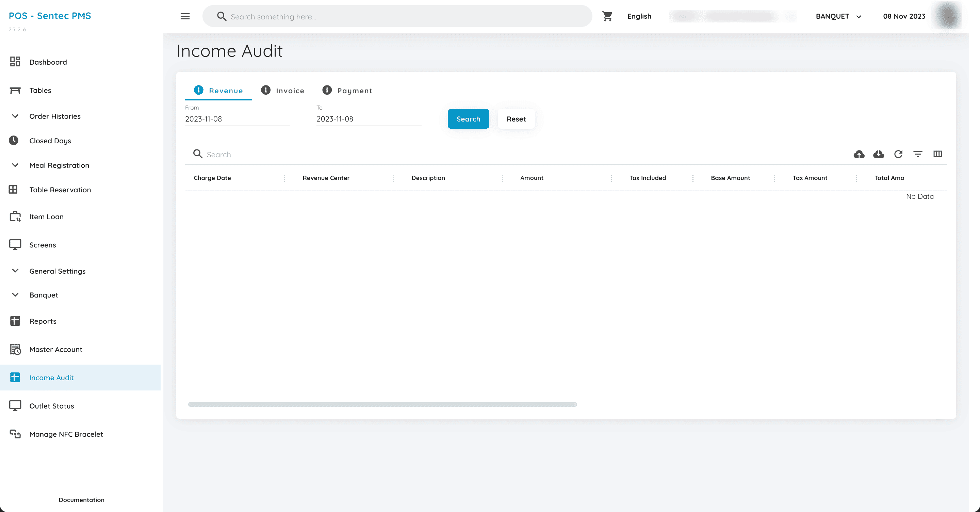Click the Item Loan briefcase icon

[x=15, y=216]
